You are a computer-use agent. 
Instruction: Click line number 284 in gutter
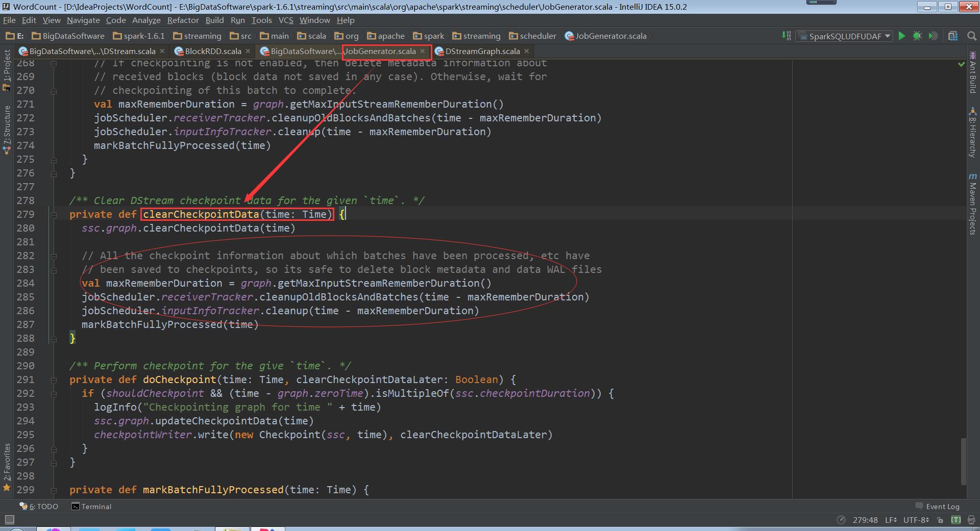[x=26, y=283]
